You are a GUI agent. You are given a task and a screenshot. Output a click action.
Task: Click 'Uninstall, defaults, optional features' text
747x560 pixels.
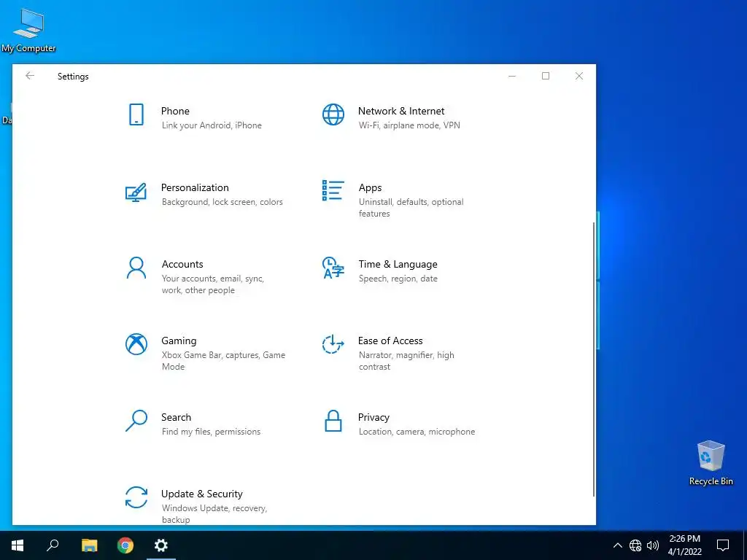click(411, 208)
